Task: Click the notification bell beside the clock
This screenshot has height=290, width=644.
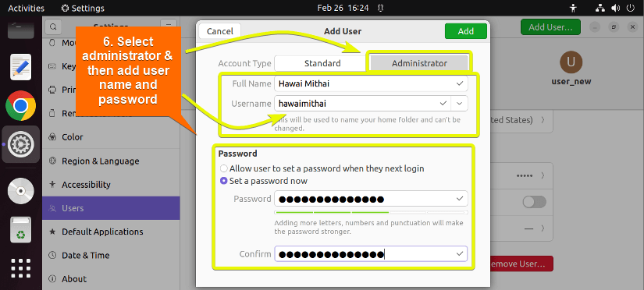Action: (x=380, y=8)
